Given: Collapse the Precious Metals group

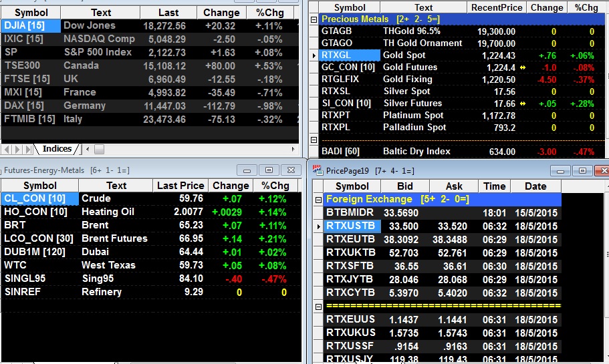Looking at the screenshot, I should (314, 19).
